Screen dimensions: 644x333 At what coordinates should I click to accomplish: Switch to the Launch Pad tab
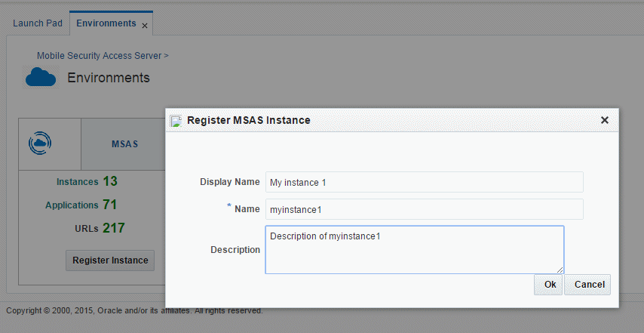click(x=38, y=23)
